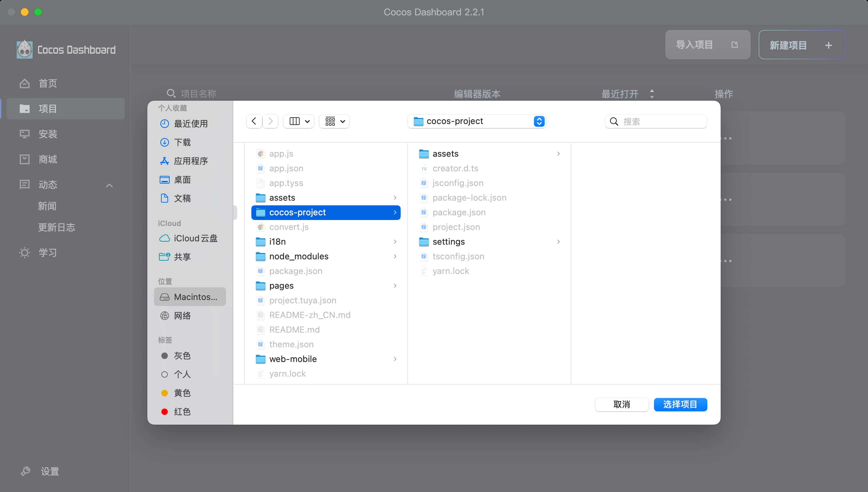Select iCloud Drive in the sidebar
The image size is (868, 492).
click(x=195, y=238)
